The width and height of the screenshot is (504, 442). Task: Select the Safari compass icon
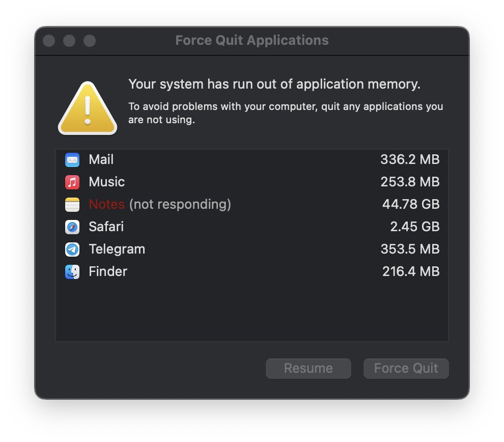pos(72,227)
